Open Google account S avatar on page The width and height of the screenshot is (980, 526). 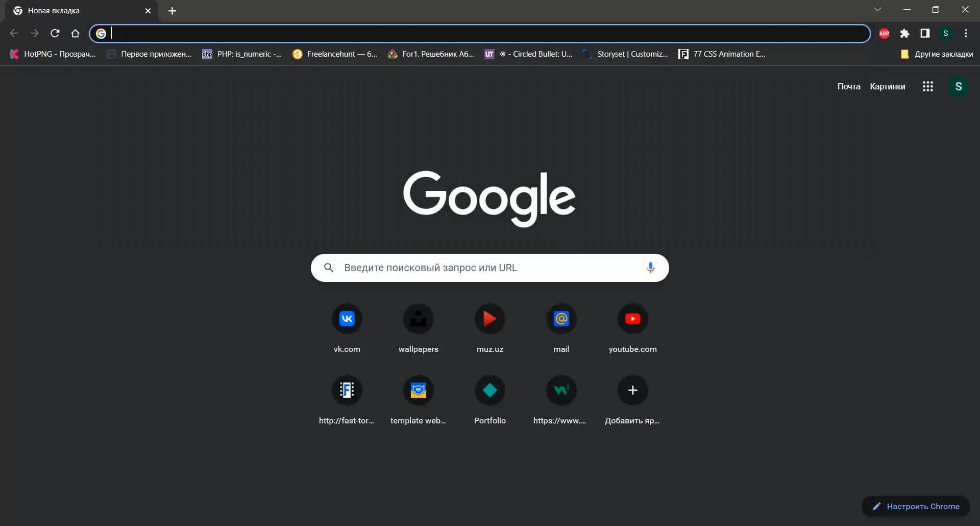[958, 86]
